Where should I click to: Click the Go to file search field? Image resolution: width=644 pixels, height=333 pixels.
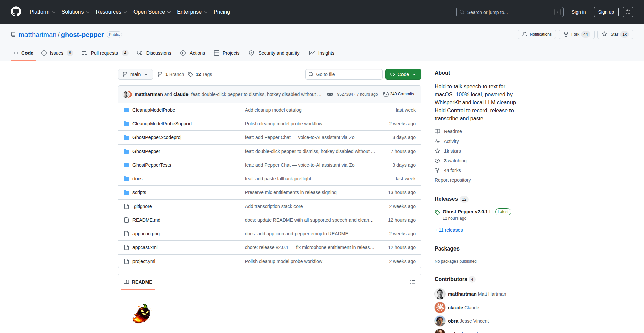[x=344, y=74]
